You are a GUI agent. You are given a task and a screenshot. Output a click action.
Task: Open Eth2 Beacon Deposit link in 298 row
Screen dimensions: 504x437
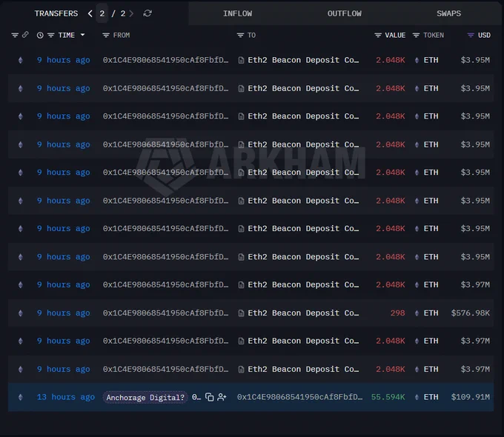tap(303, 313)
